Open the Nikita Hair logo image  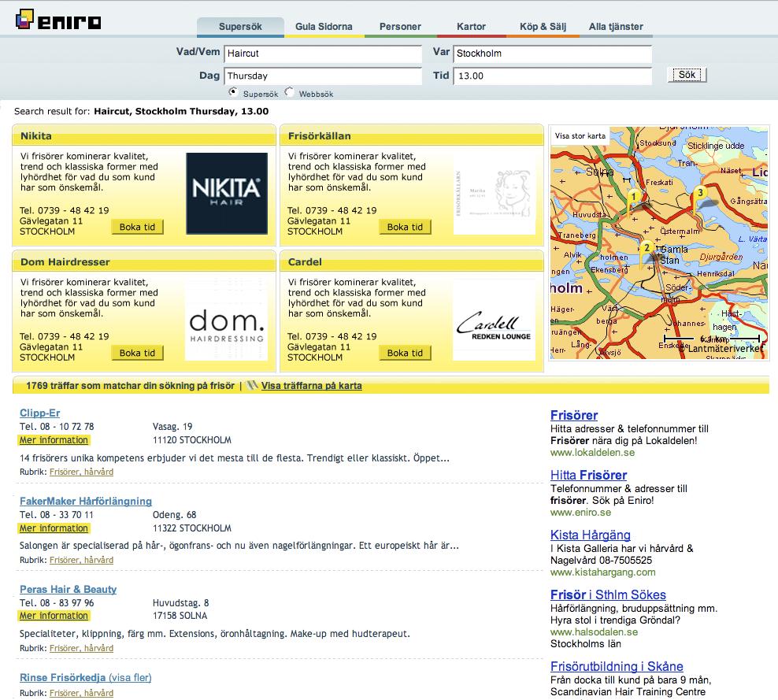tap(227, 193)
